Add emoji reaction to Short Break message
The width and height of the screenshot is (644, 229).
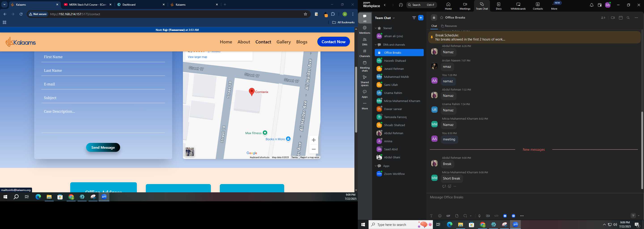449,186
